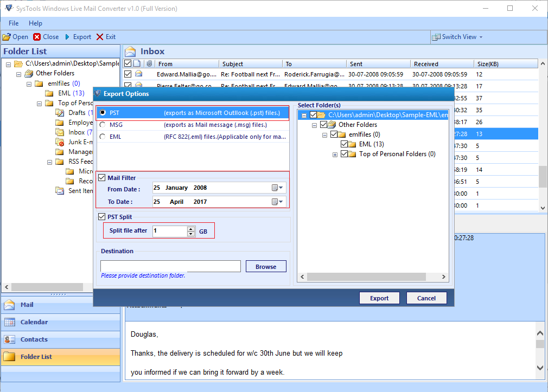Sort messages by the Size(KB) column header

pos(506,63)
